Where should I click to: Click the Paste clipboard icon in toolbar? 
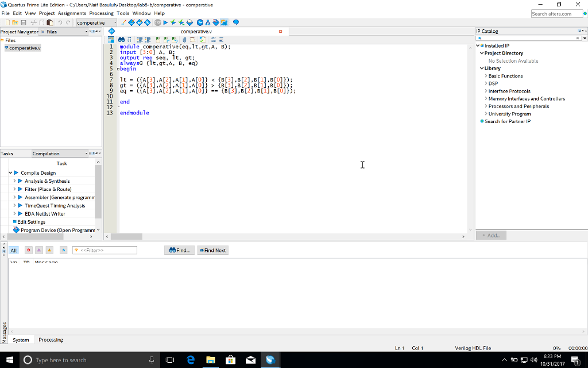coord(51,22)
